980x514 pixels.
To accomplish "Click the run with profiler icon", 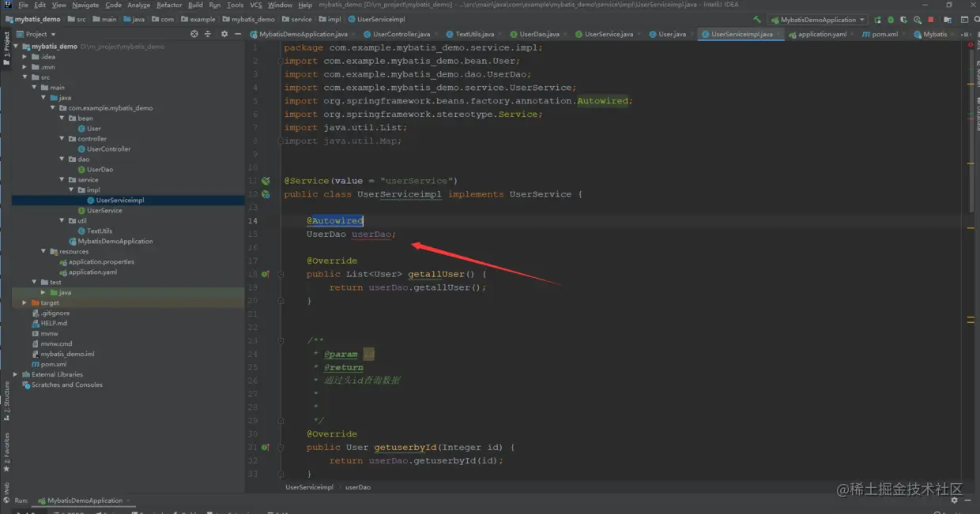I will [918, 20].
